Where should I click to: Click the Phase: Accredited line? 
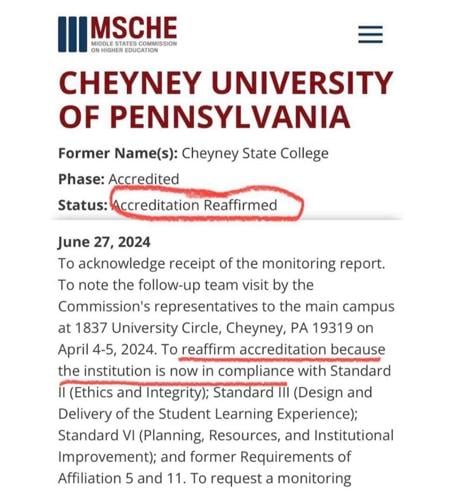tap(119, 179)
